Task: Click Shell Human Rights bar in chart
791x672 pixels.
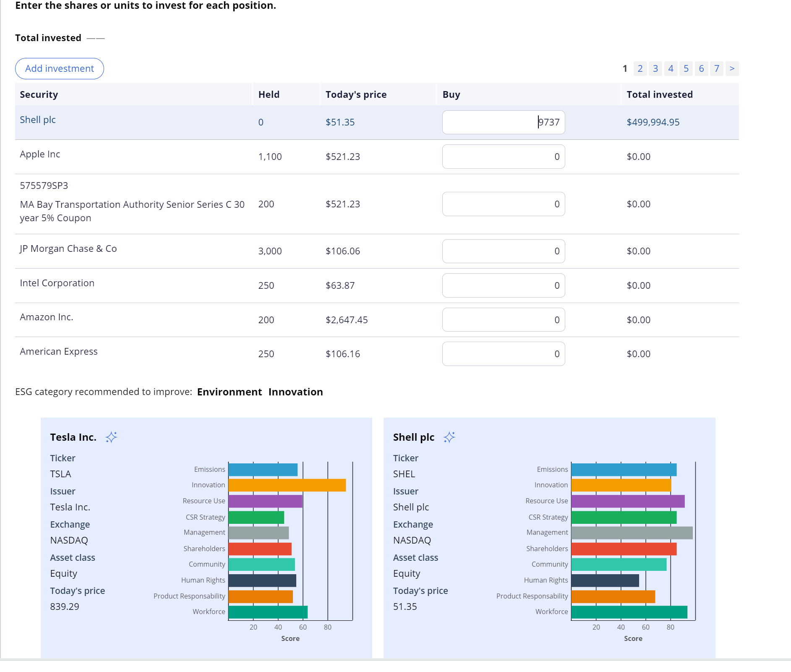Action: click(605, 580)
